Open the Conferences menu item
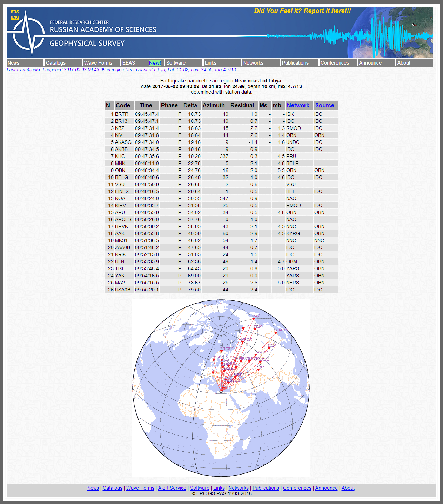The width and height of the screenshot is (443, 504). coord(334,63)
